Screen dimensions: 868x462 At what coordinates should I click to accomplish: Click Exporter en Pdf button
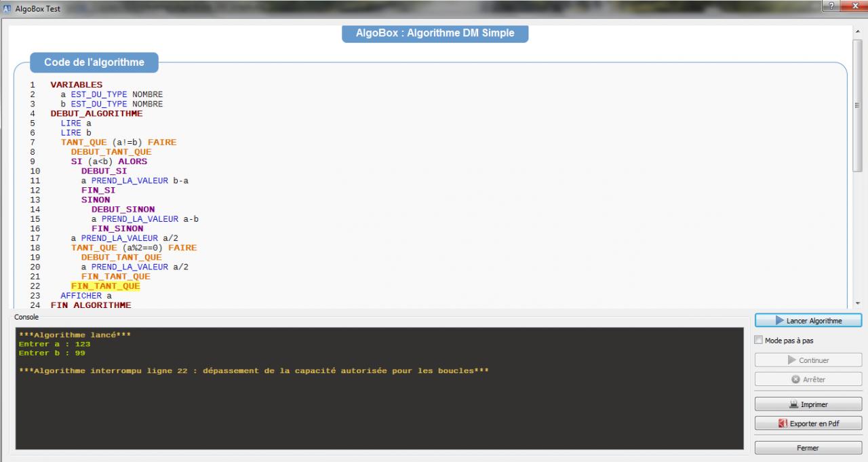coord(808,423)
